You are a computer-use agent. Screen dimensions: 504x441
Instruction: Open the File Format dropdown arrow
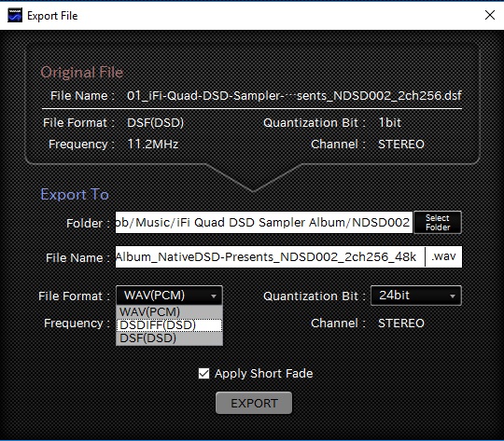(x=214, y=296)
